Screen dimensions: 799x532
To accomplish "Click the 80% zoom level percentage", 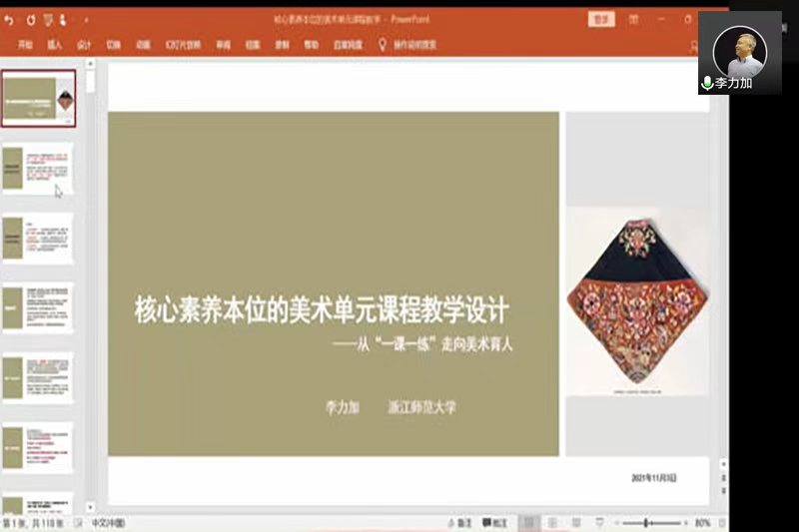I will pos(702,523).
